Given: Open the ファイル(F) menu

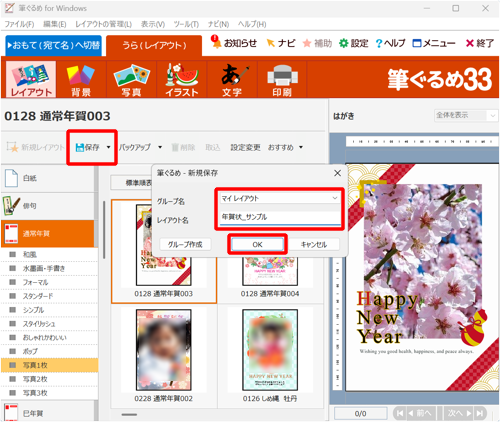Looking at the screenshot, I should coord(19,24).
